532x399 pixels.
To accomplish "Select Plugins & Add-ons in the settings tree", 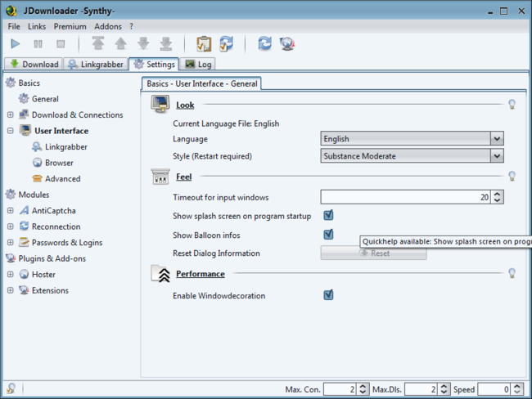I will (x=46, y=258).
